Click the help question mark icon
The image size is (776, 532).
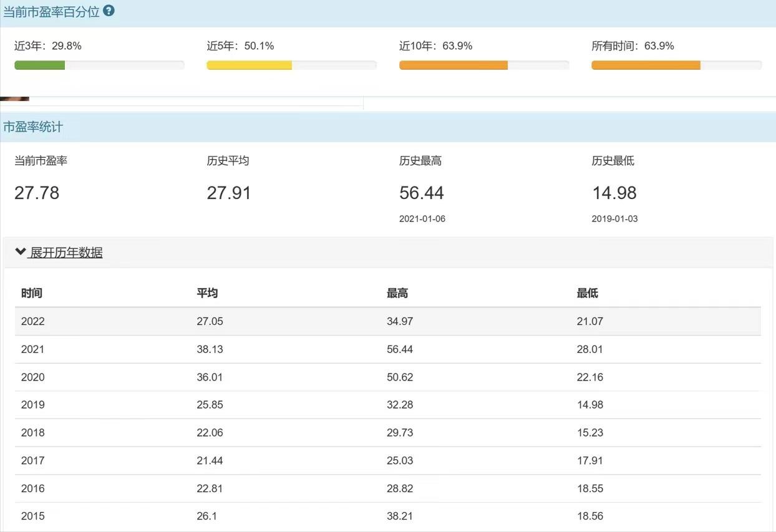109,11
